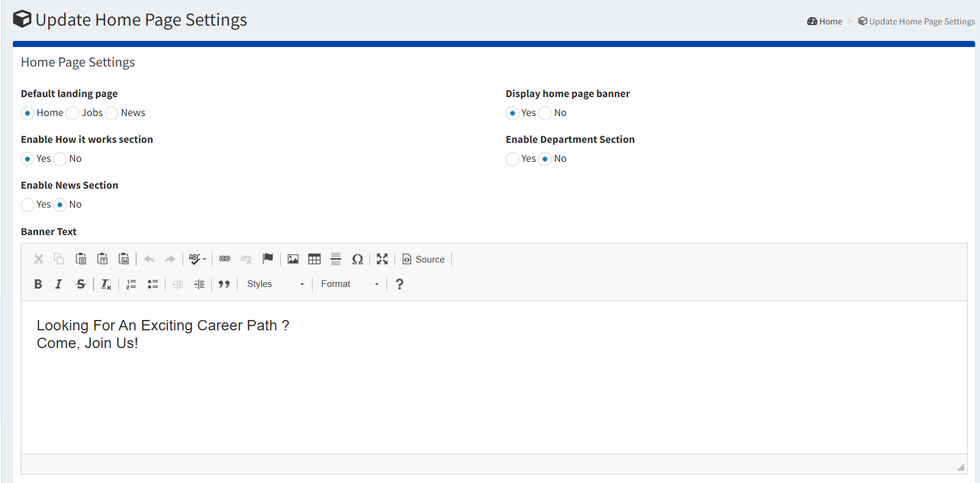This screenshot has width=980, height=483.
Task: Toggle italic text formatting
Action: (x=59, y=284)
